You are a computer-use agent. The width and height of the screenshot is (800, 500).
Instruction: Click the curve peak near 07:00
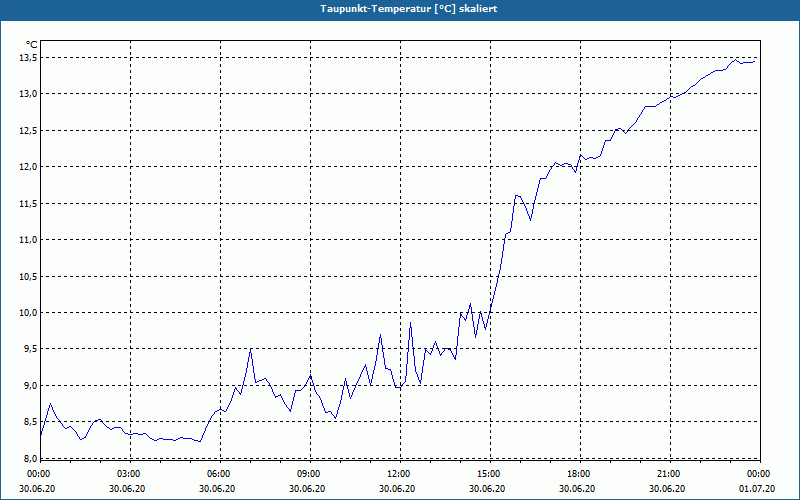coord(251,349)
